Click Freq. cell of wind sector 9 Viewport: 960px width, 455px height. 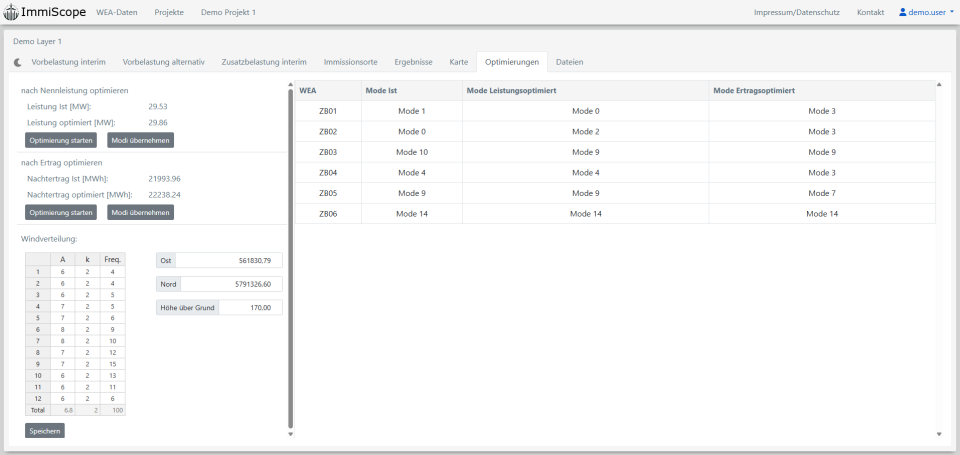(112, 364)
